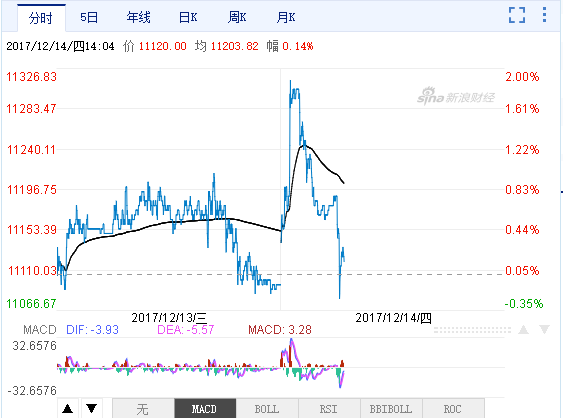
Task: Enter fullscreen chart view
Action: click(x=517, y=15)
